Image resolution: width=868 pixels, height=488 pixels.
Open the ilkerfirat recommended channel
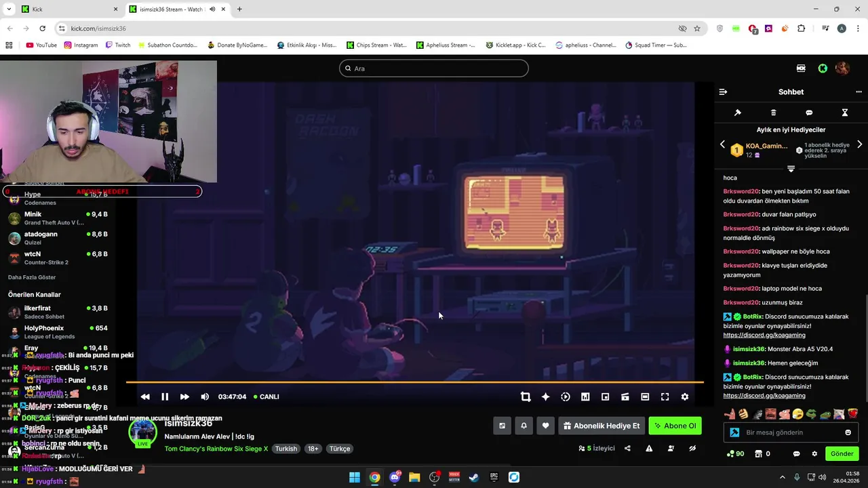58,312
